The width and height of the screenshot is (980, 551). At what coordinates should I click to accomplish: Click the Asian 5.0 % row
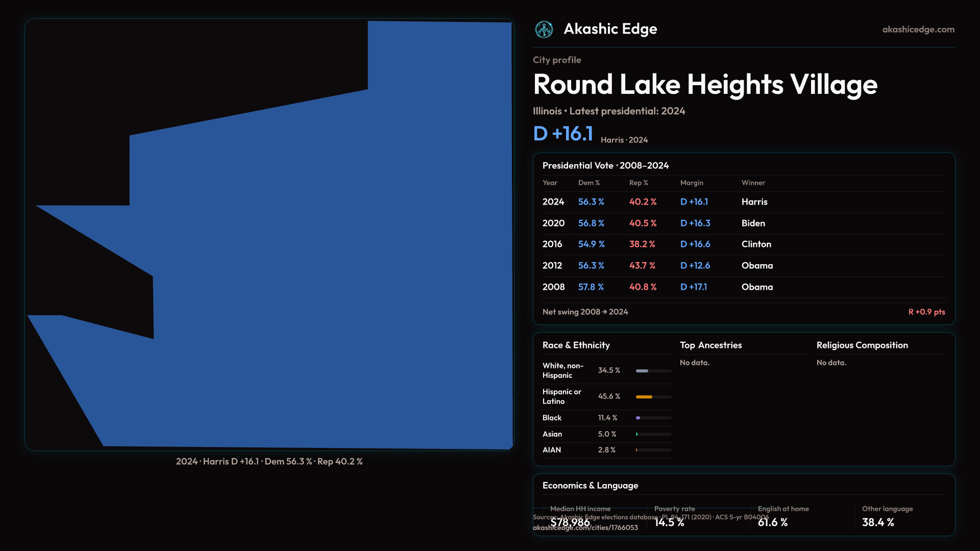pos(606,434)
